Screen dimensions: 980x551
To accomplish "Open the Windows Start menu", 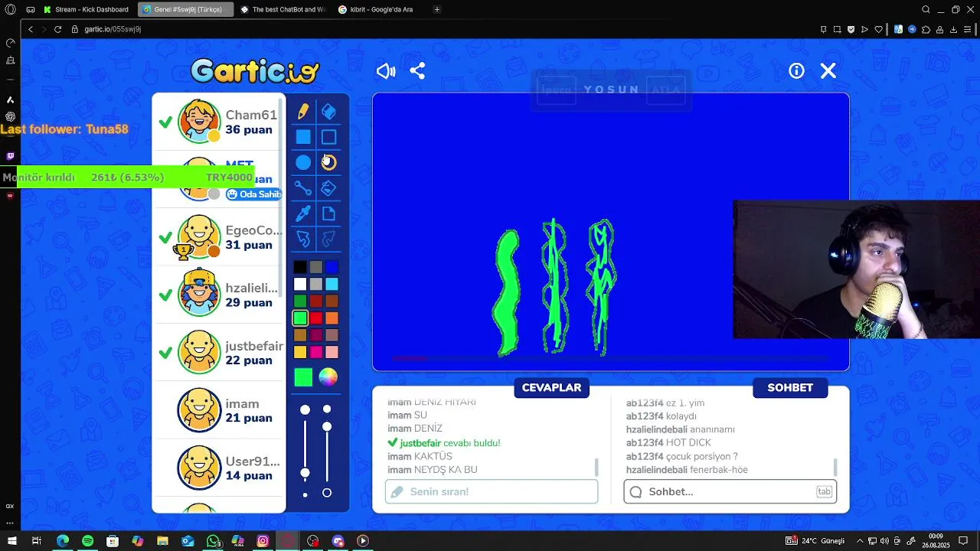I will [x=11, y=541].
